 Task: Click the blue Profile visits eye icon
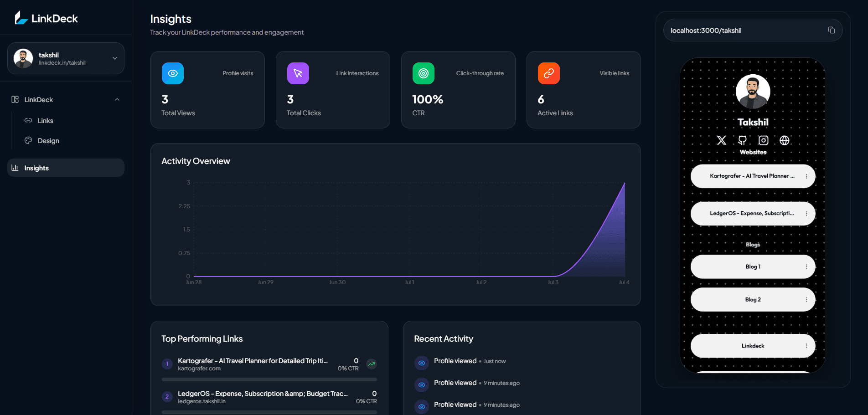[173, 73]
